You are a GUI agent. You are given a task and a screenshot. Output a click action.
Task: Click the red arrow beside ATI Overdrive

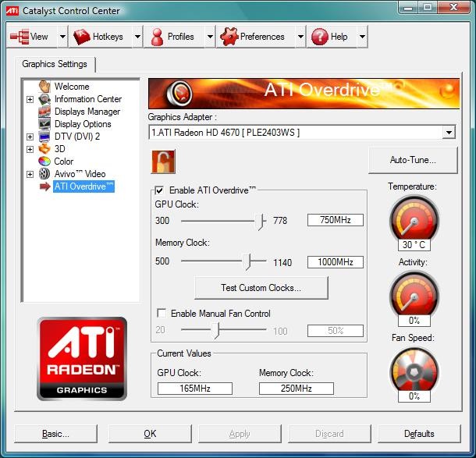click(x=45, y=186)
